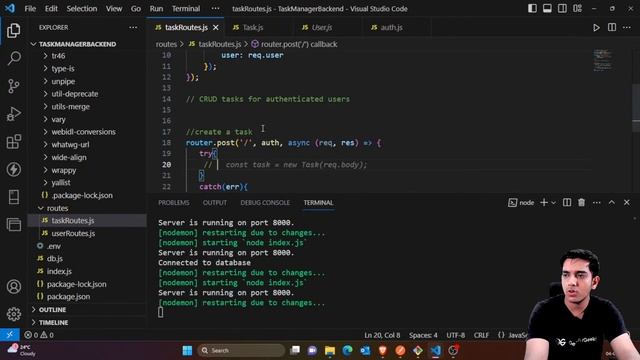Toggle Panel visibility layout button

(547, 9)
